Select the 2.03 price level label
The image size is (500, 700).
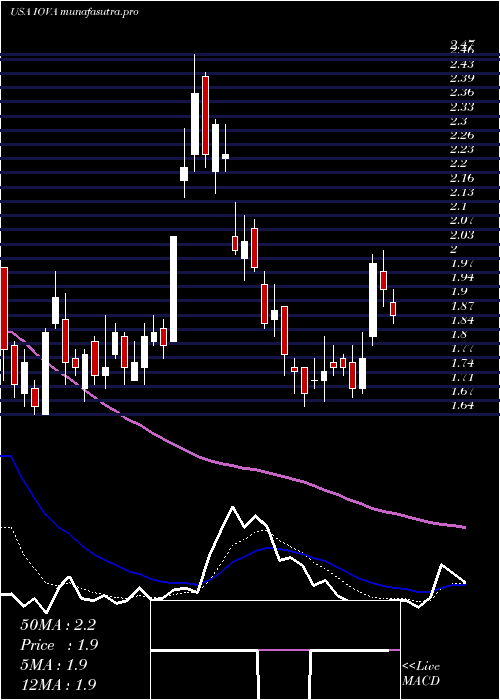(462, 235)
